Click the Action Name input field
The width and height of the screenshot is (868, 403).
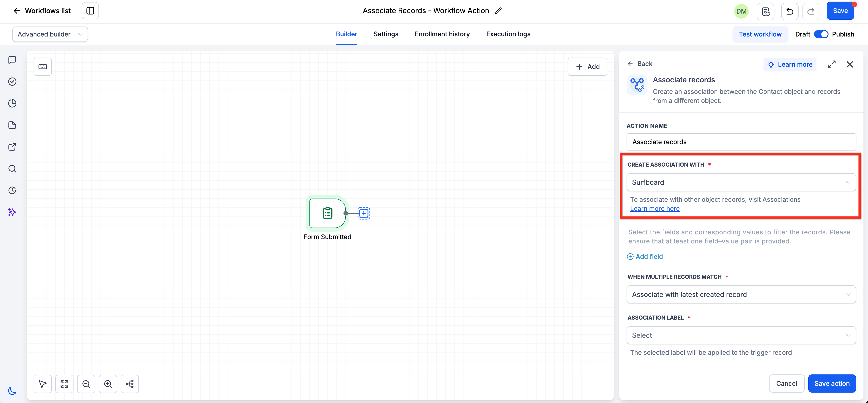click(x=741, y=142)
